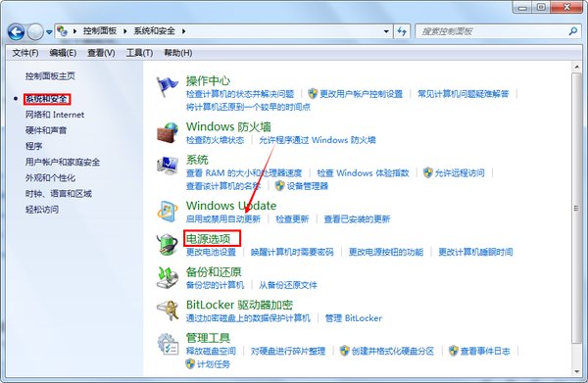The height and width of the screenshot is (383, 588).
Task: Click the Power Options battery icon
Action: [x=168, y=244]
